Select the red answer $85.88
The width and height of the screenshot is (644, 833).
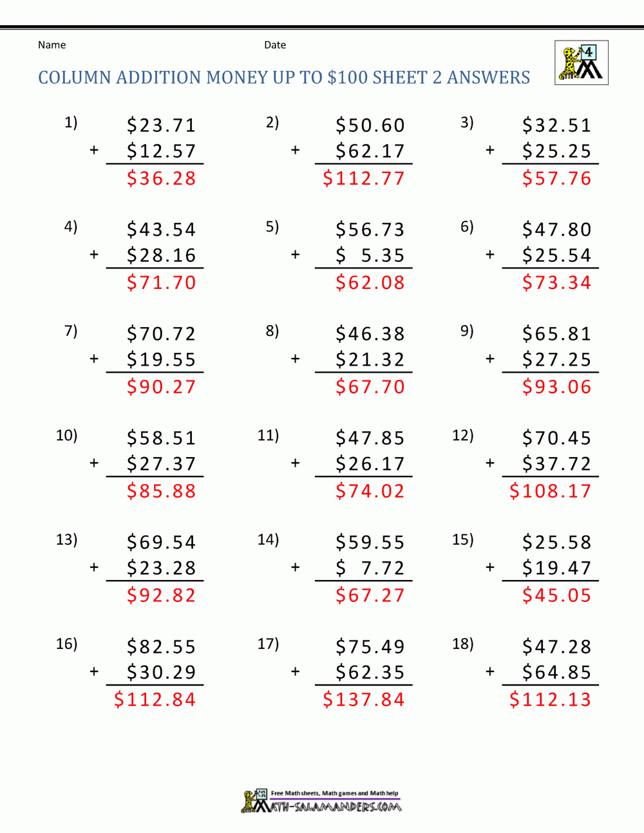point(161,491)
